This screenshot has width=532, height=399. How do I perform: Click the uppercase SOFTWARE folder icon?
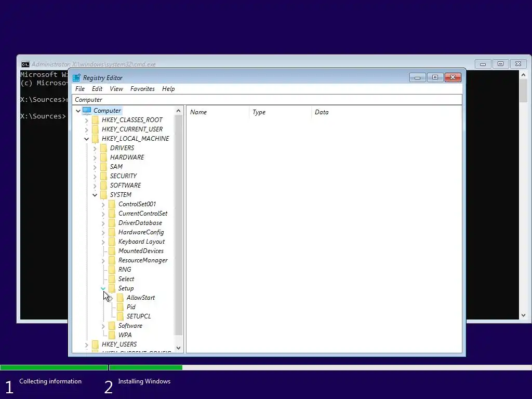point(104,185)
